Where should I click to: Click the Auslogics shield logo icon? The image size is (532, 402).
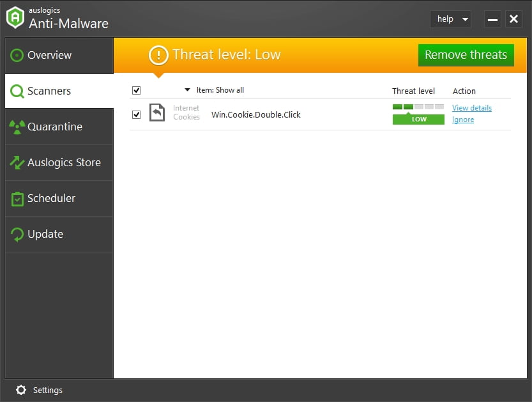point(15,18)
